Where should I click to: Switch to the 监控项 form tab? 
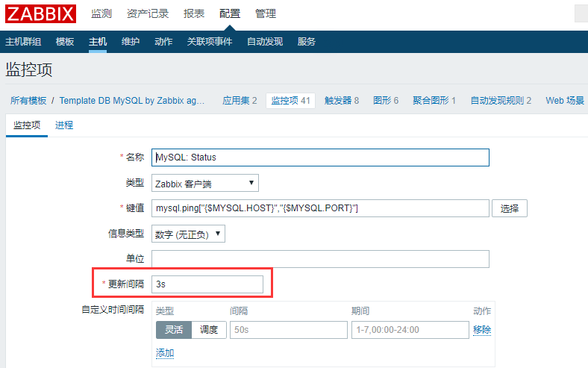[27, 125]
